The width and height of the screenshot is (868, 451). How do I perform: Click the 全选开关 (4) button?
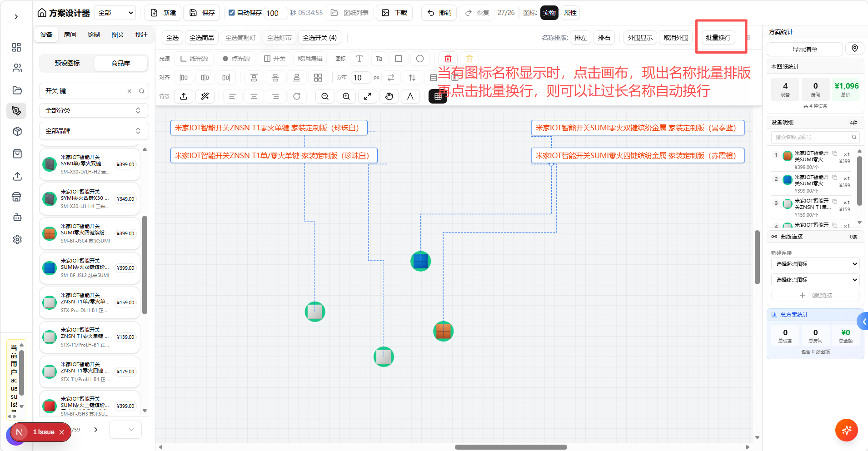[x=320, y=38]
